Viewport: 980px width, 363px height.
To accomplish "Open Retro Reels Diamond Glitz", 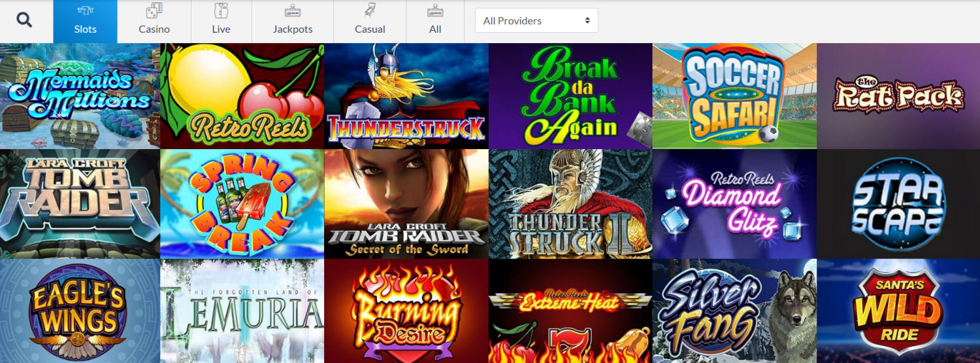I will [x=734, y=204].
